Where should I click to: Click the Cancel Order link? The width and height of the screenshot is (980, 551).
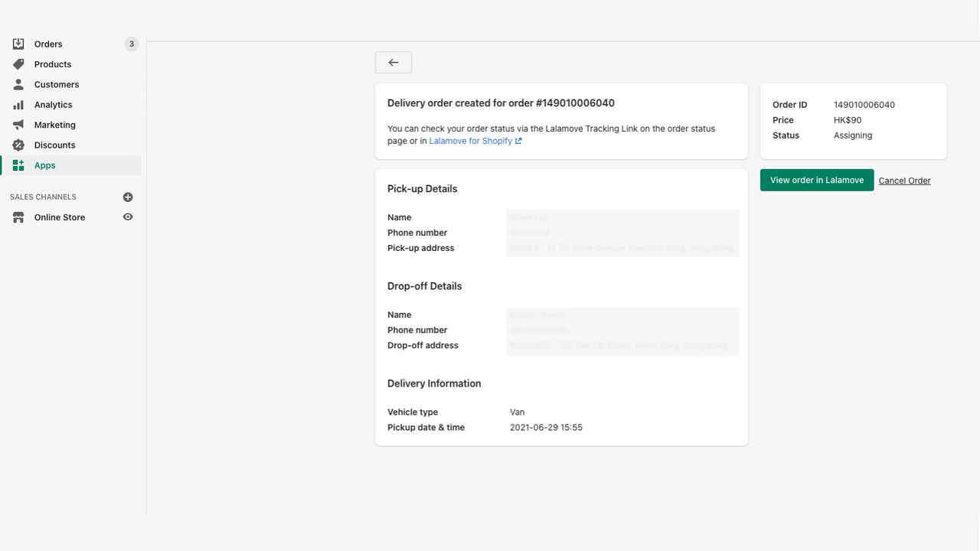(x=904, y=180)
